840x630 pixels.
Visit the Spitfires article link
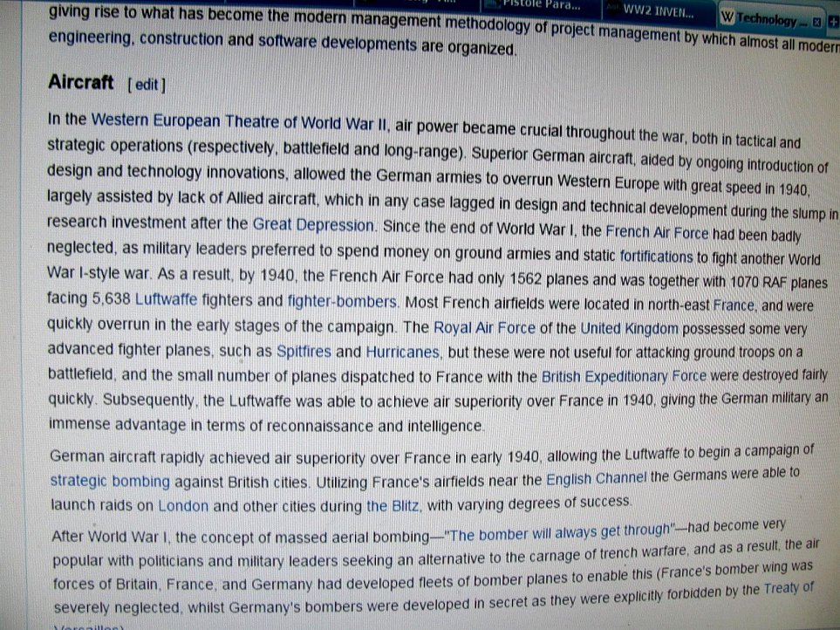coord(304,352)
